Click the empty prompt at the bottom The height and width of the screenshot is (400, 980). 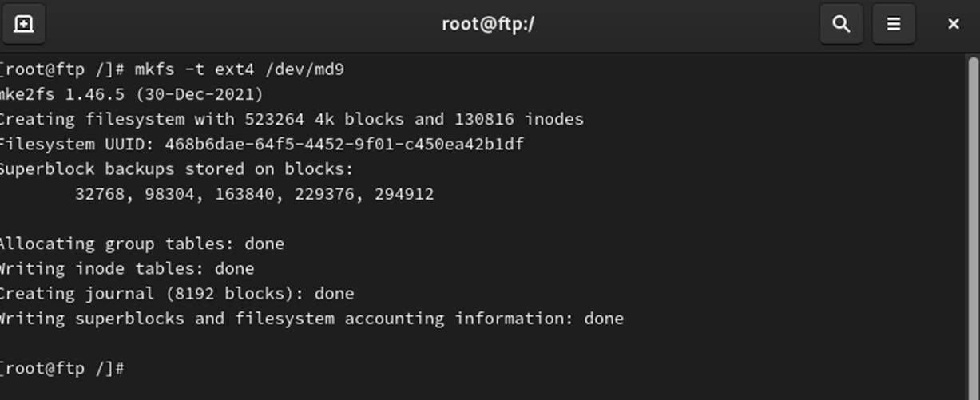pyautogui.click(x=62, y=368)
